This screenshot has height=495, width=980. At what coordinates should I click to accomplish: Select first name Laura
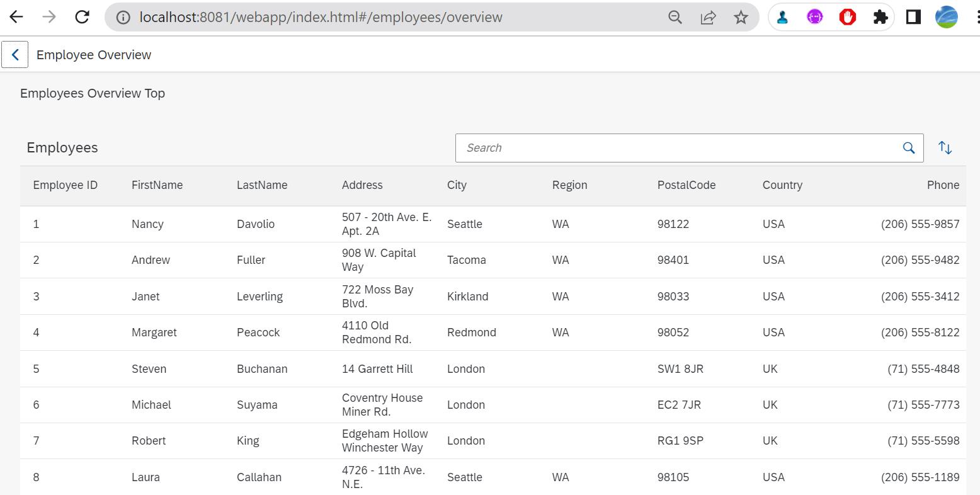pos(145,477)
